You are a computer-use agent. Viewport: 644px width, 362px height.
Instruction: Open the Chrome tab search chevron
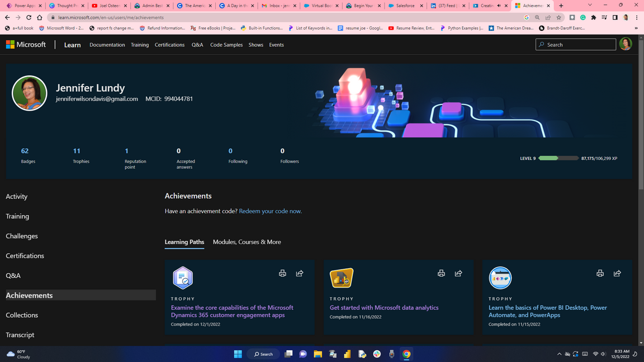tap(590, 6)
